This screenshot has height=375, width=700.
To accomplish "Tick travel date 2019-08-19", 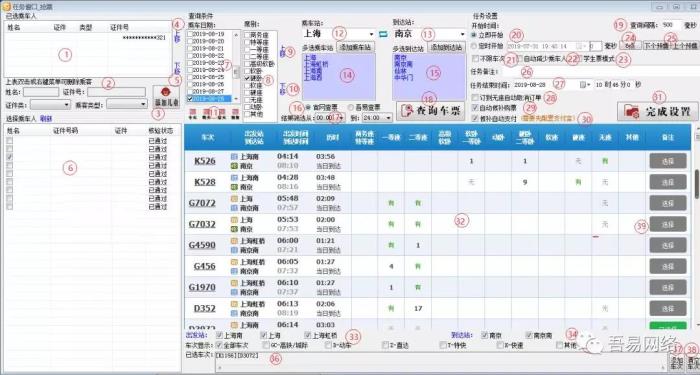I will [190, 34].
